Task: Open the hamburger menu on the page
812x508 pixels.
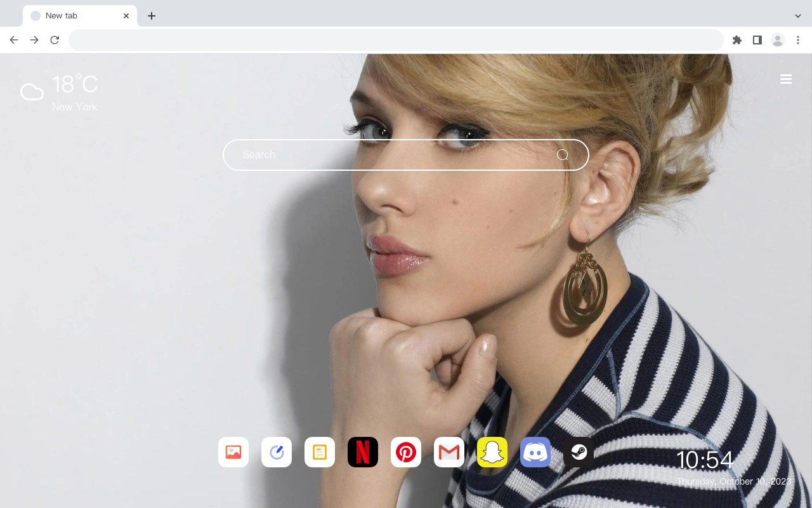Action: [x=786, y=79]
